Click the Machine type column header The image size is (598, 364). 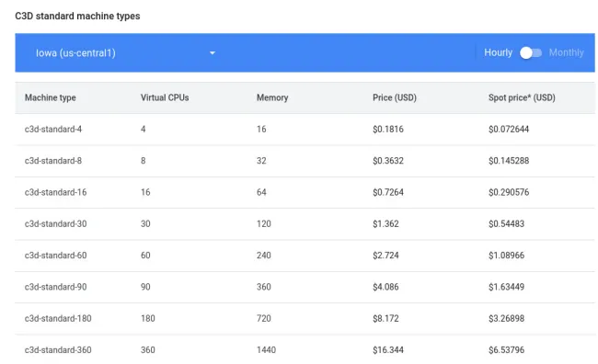point(51,97)
